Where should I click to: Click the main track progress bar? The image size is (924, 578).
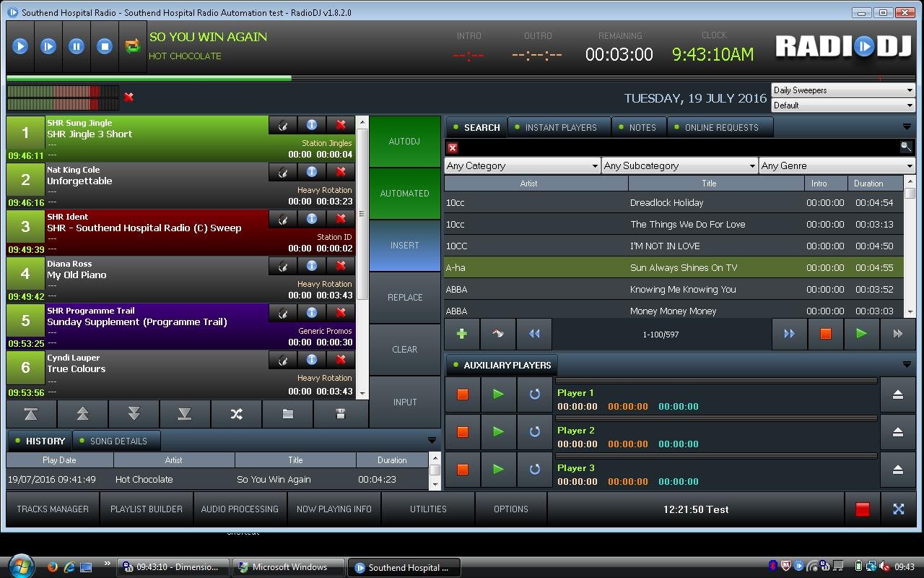click(461, 78)
